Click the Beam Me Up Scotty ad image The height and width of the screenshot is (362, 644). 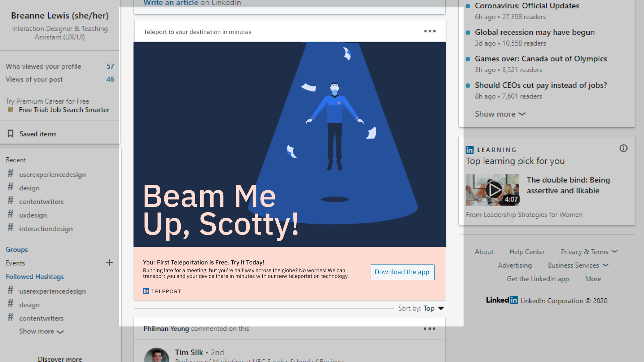(290, 144)
